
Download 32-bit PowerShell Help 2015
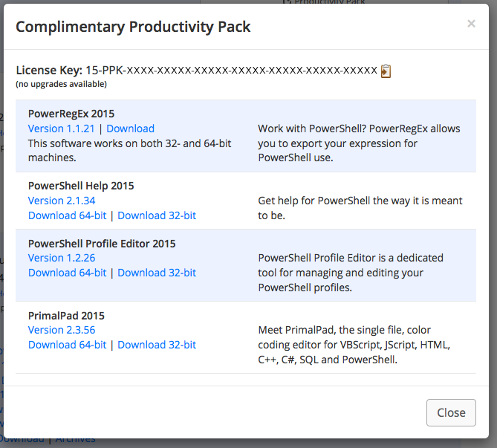pos(157,215)
